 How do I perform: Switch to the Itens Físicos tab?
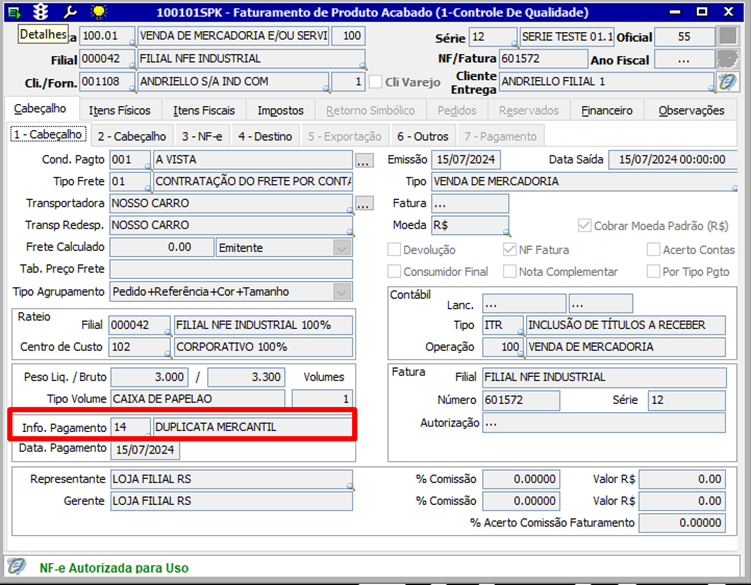pyautogui.click(x=119, y=111)
